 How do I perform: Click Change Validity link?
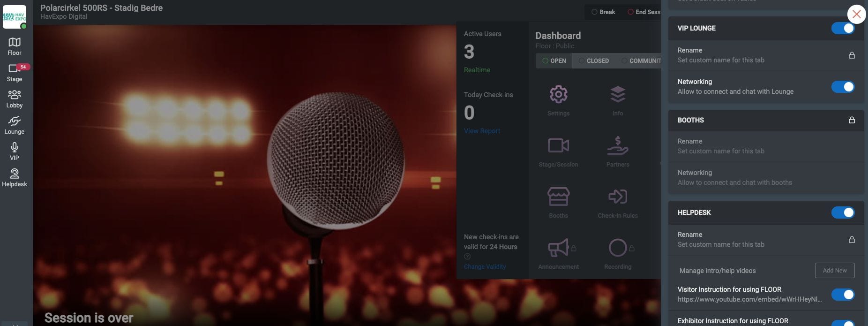[x=485, y=266]
